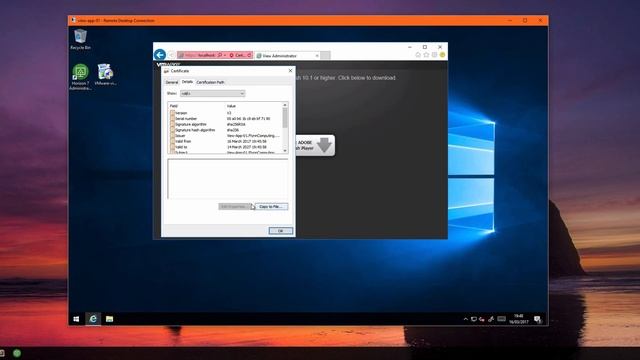This screenshot has height=360, width=640.
Task: Open a new browser tab
Action: click(325, 56)
